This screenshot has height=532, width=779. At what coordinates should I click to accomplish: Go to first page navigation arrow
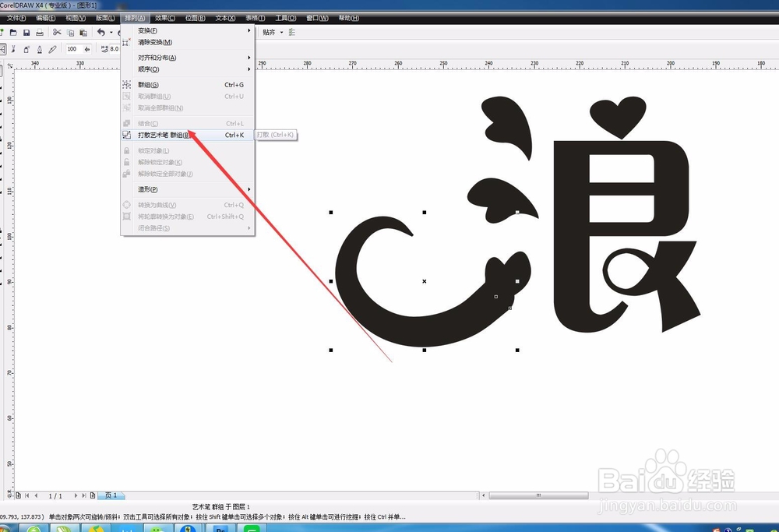click(27, 495)
